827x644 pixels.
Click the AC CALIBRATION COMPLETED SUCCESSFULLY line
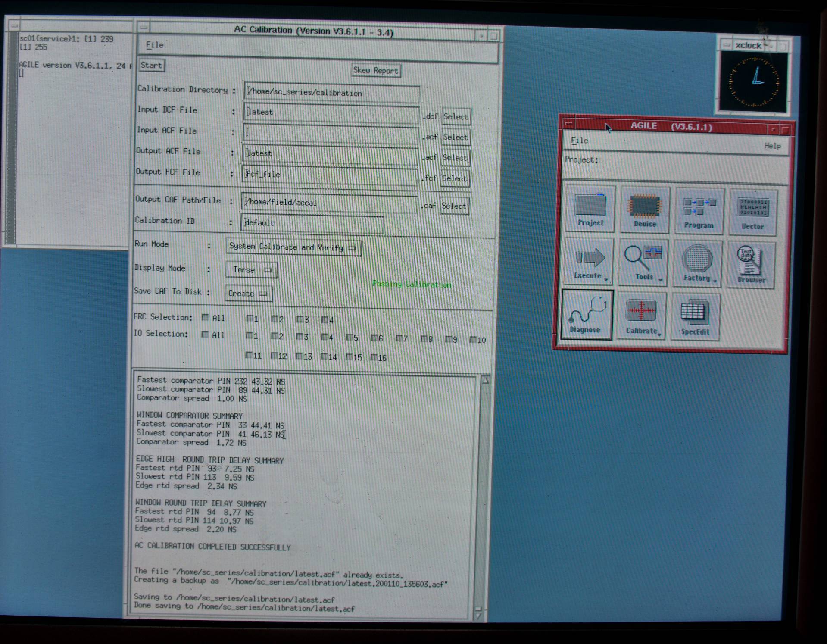[212, 547]
